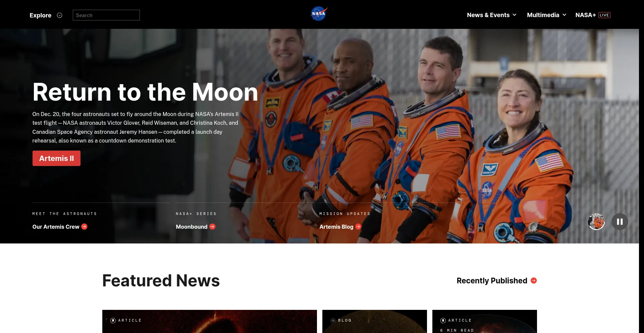Image resolution: width=644 pixels, height=333 pixels.
Task: Open the Explore navigation item
Action: (x=40, y=15)
